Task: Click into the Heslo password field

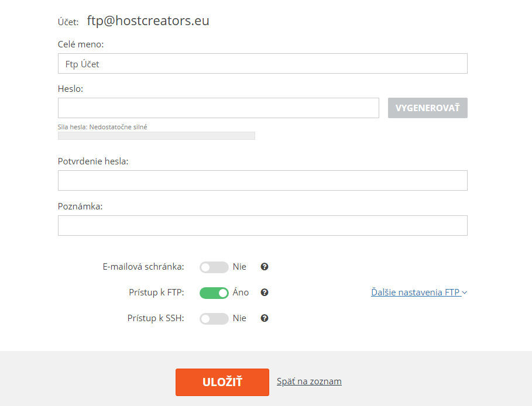Action: [218, 108]
